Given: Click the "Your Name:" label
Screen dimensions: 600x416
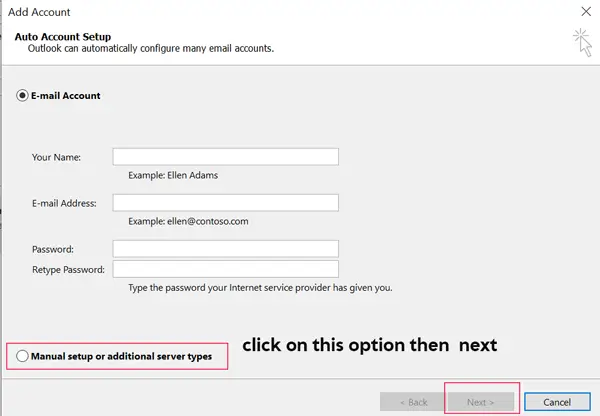Looking at the screenshot, I should pos(56,157).
